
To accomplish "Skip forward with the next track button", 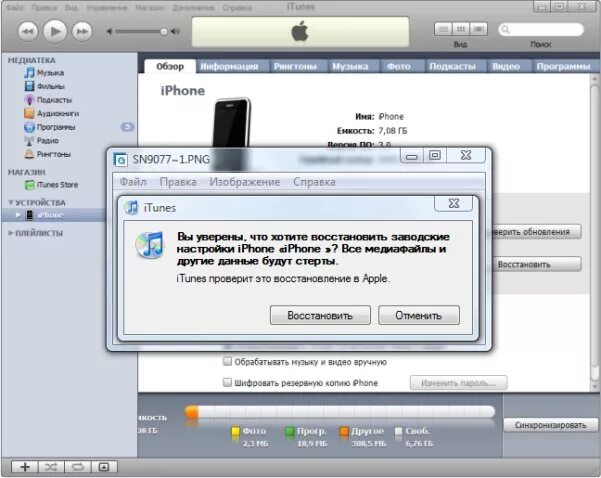I will pyautogui.click(x=82, y=31).
